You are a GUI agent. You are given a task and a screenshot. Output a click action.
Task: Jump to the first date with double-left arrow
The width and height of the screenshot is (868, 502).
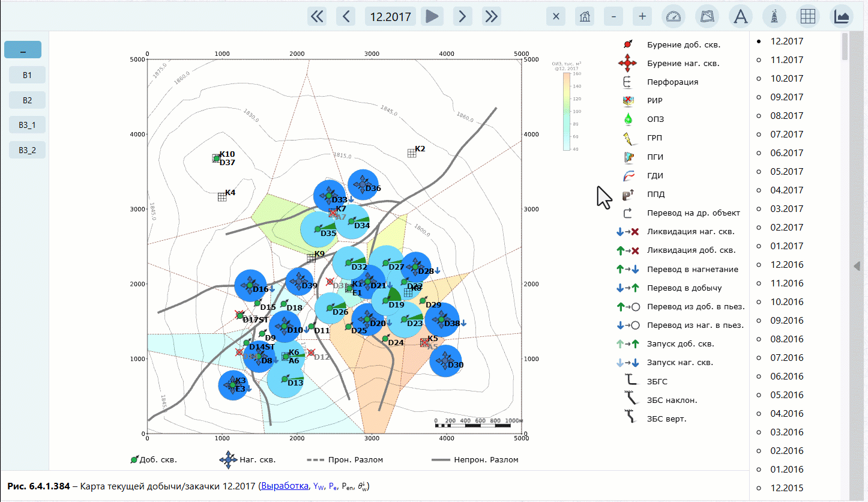tap(317, 16)
